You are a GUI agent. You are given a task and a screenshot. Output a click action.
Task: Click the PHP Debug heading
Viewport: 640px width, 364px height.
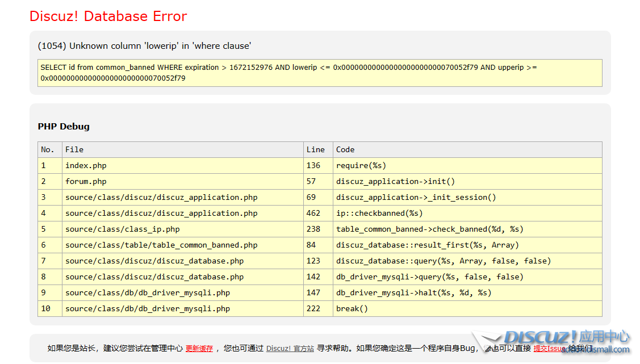(x=64, y=127)
